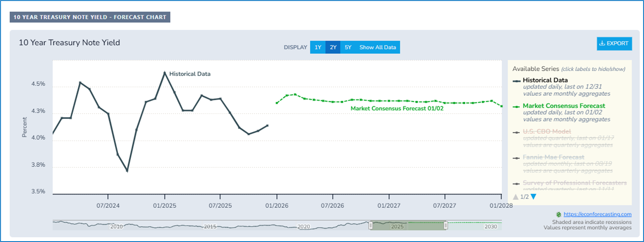Open the econforecasting.com link
The image size is (644, 242).
pyautogui.click(x=597, y=214)
